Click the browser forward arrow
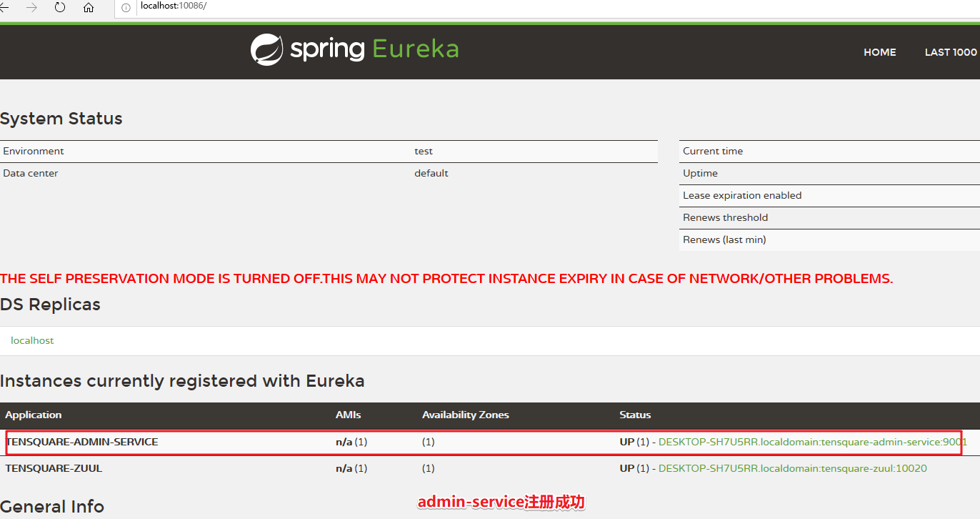980x519 pixels. pos(31,8)
